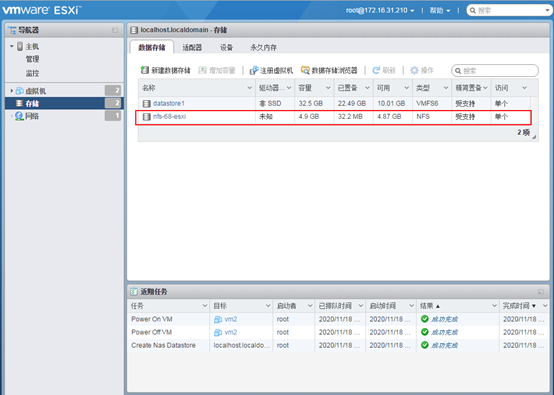Open the Help (帮助) dropdown menu
Image resolution: width=554 pixels, height=395 pixels.
click(x=440, y=11)
